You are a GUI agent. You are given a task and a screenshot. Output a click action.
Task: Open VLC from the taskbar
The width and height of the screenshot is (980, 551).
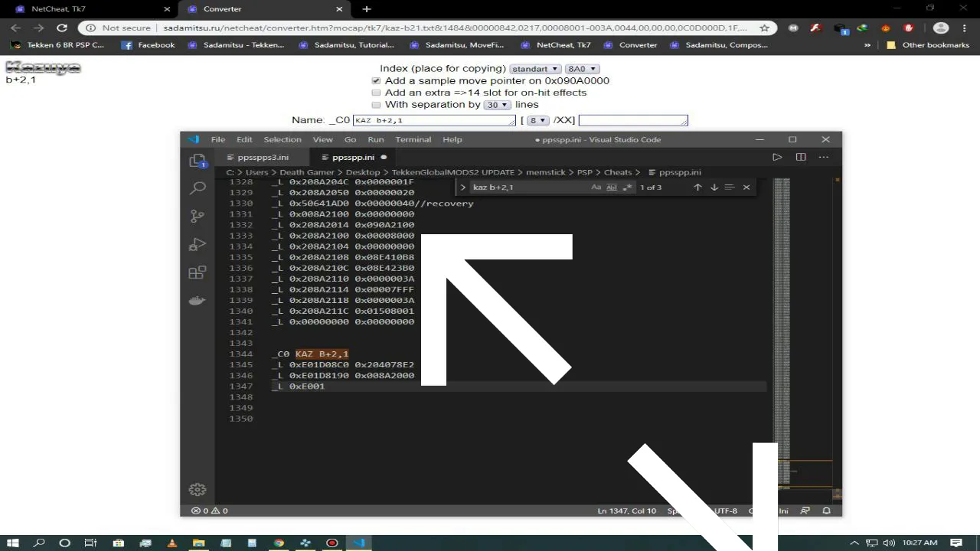pyautogui.click(x=171, y=543)
